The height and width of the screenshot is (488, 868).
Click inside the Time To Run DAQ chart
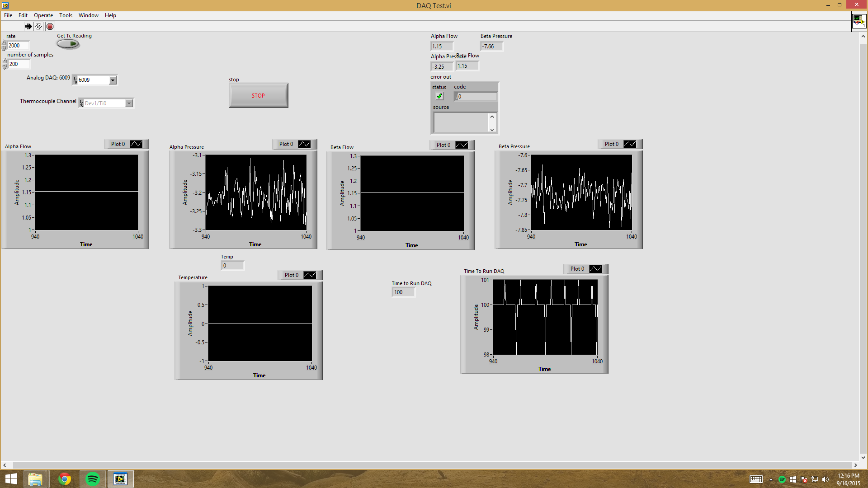[x=545, y=317]
